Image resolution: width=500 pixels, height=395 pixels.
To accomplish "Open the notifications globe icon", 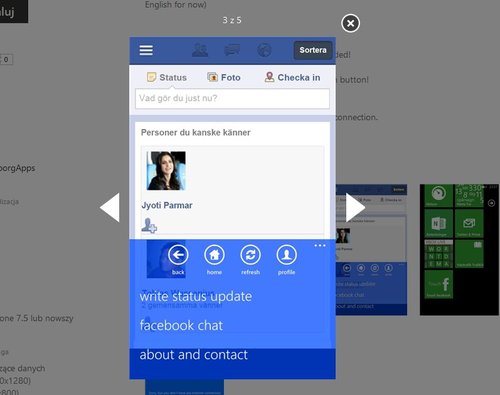I will [x=264, y=50].
